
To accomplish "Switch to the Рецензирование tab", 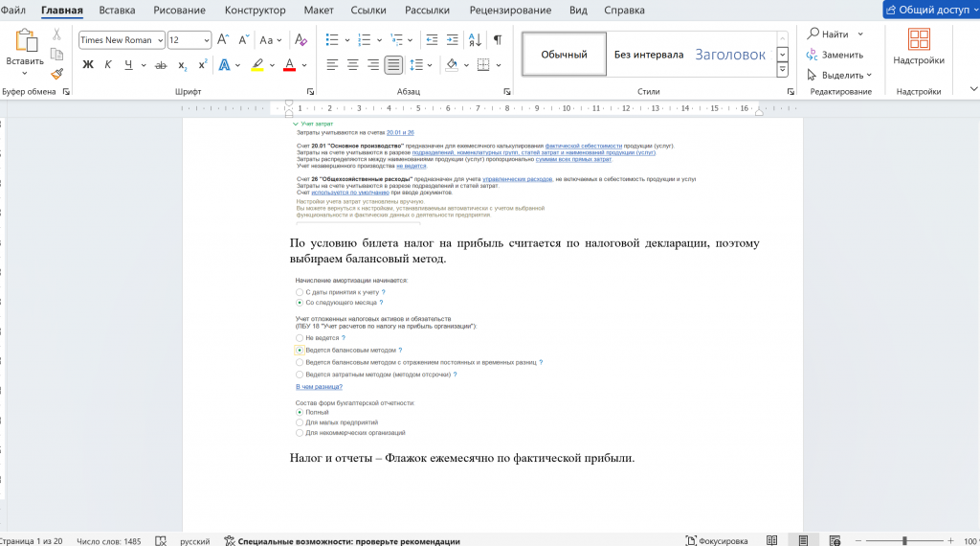I will (x=511, y=10).
